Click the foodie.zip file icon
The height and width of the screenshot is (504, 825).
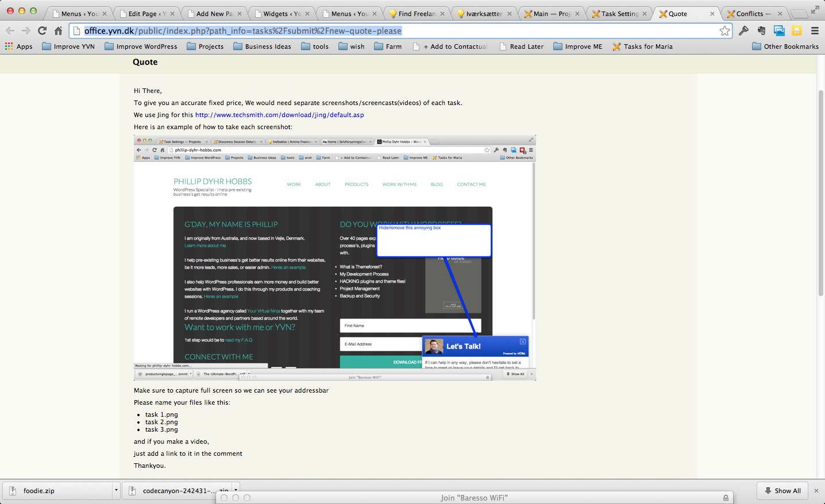tap(13, 491)
